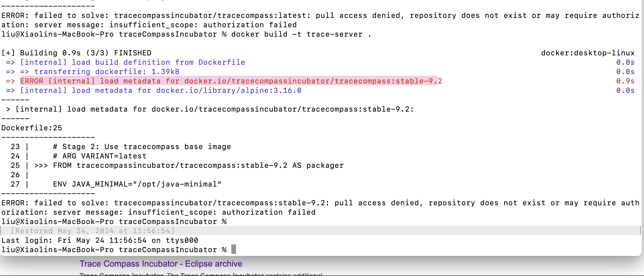The width and height of the screenshot is (644, 276).
Task: Click the cursor at the last prompt
Action: pyautogui.click(x=233, y=249)
